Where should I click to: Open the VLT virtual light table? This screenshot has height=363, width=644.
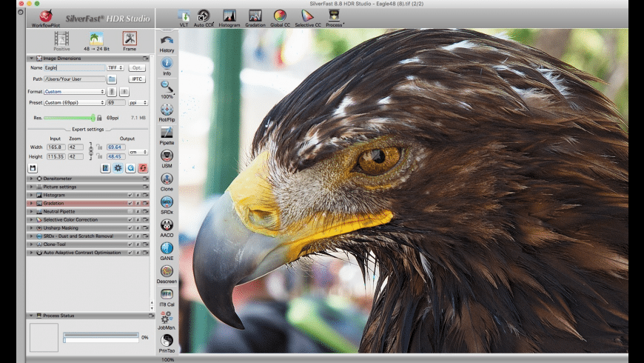[x=183, y=15]
